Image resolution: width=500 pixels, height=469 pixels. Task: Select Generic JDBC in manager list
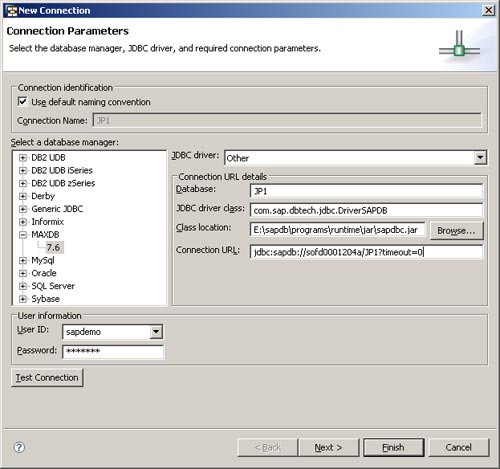pos(57,209)
